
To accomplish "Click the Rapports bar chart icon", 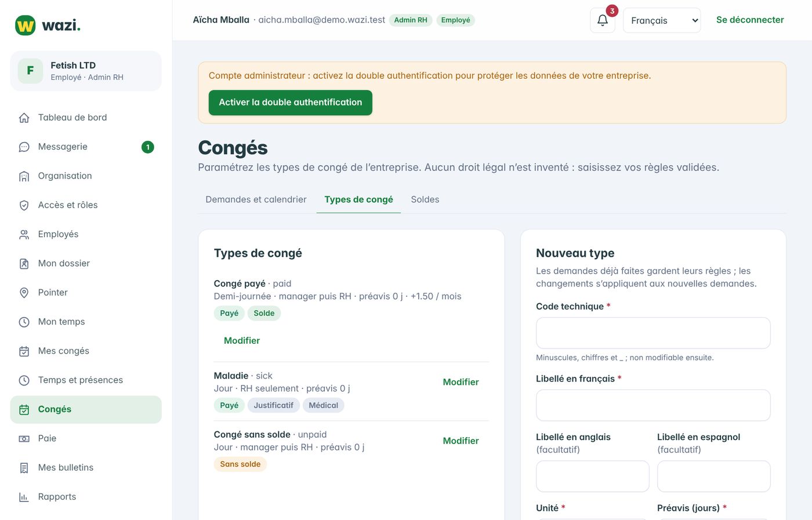I will pos(24,497).
